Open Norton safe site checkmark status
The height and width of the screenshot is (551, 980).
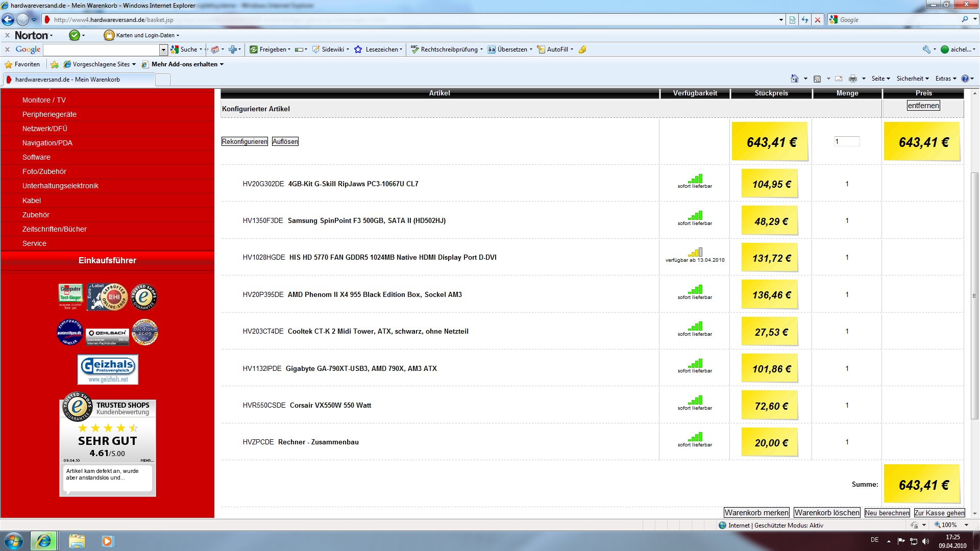coord(75,35)
